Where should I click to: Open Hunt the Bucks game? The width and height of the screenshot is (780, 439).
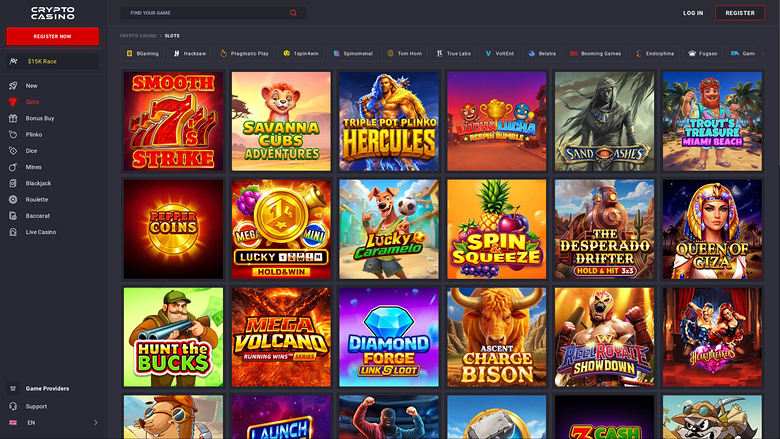(x=173, y=337)
